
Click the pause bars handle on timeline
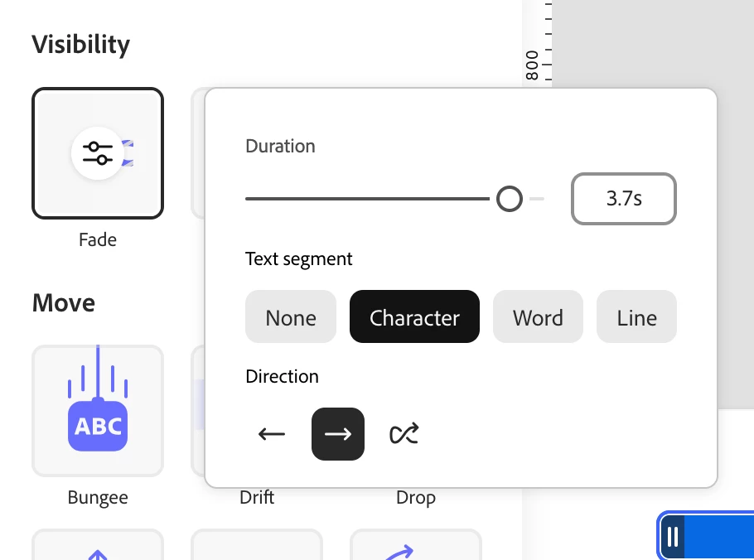(673, 538)
